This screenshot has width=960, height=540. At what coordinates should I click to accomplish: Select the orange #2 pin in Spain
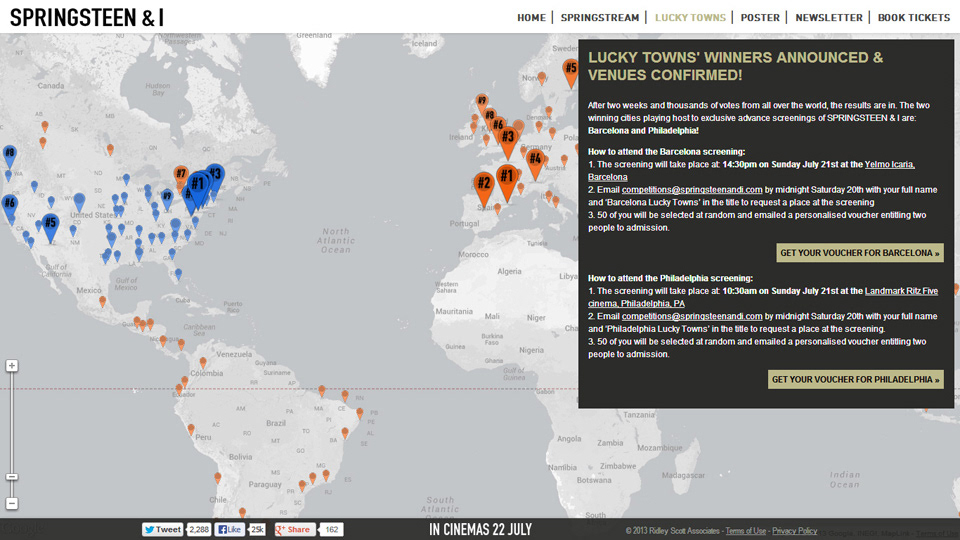pyautogui.click(x=484, y=188)
